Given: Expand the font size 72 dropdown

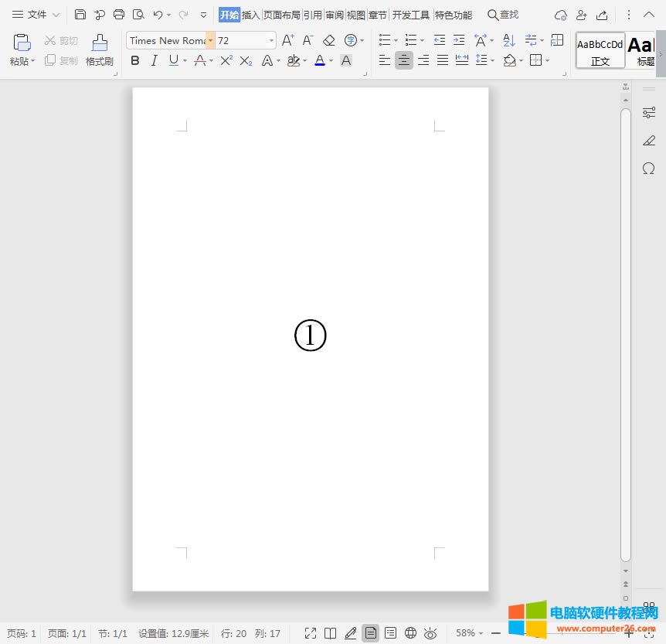Looking at the screenshot, I should [x=271, y=40].
